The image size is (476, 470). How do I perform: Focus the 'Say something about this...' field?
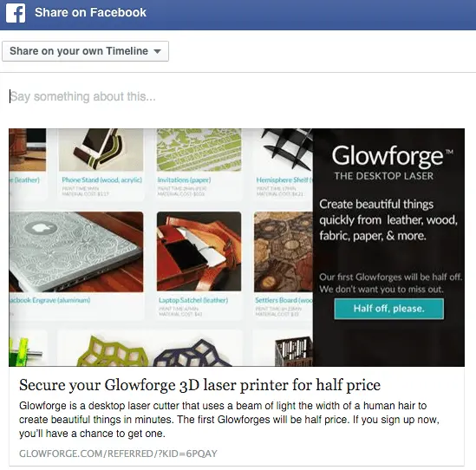[237, 96]
